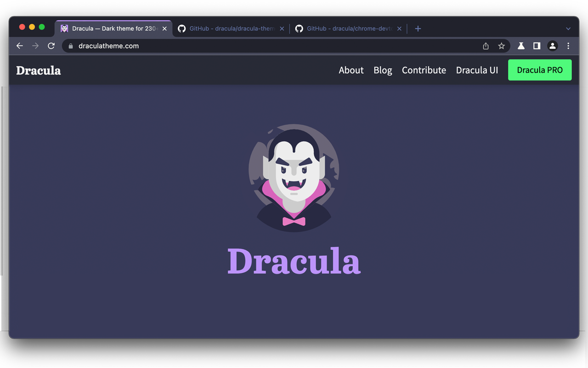The image size is (588, 368).
Task: Reload the draculatheme.com page
Action: (51, 46)
